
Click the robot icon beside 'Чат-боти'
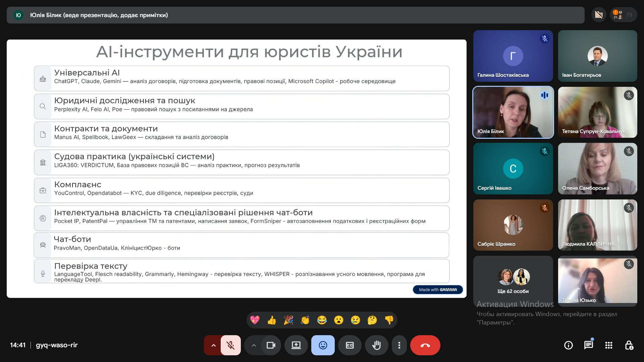[43, 245]
